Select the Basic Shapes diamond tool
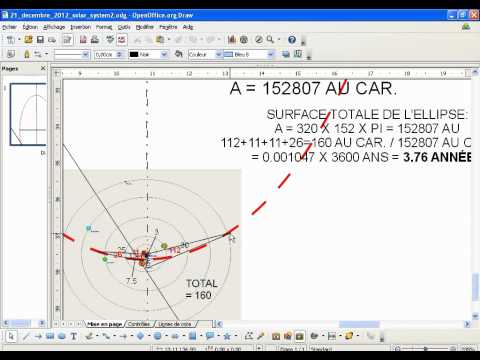 pos(140,336)
